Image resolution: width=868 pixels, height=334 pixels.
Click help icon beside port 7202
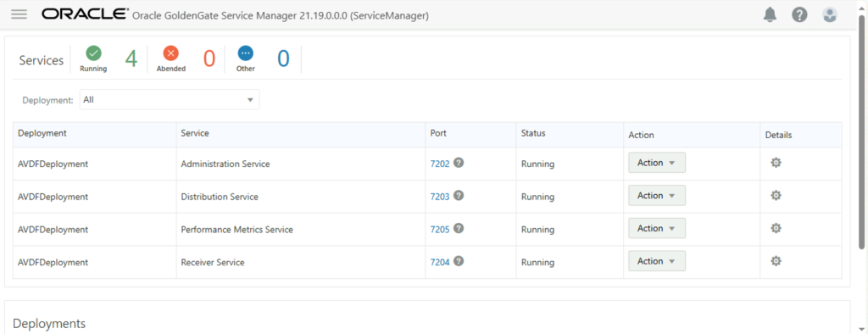[459, 163]
